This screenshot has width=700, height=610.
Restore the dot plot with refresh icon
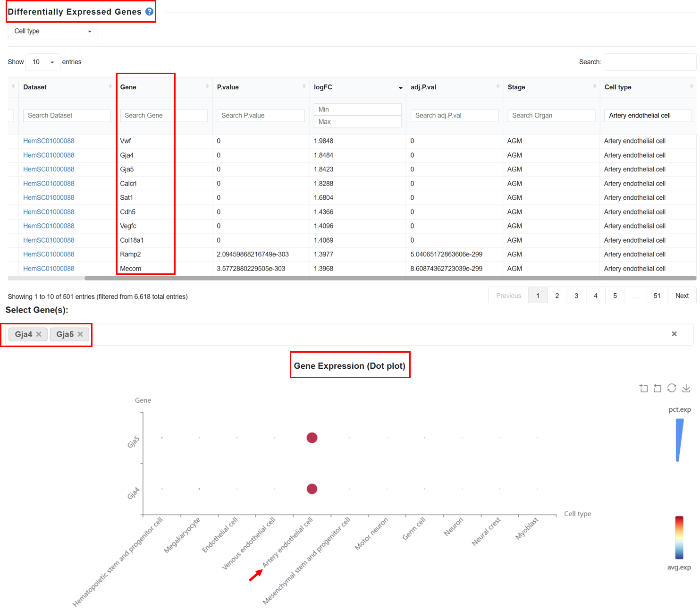tap(672, 388)
